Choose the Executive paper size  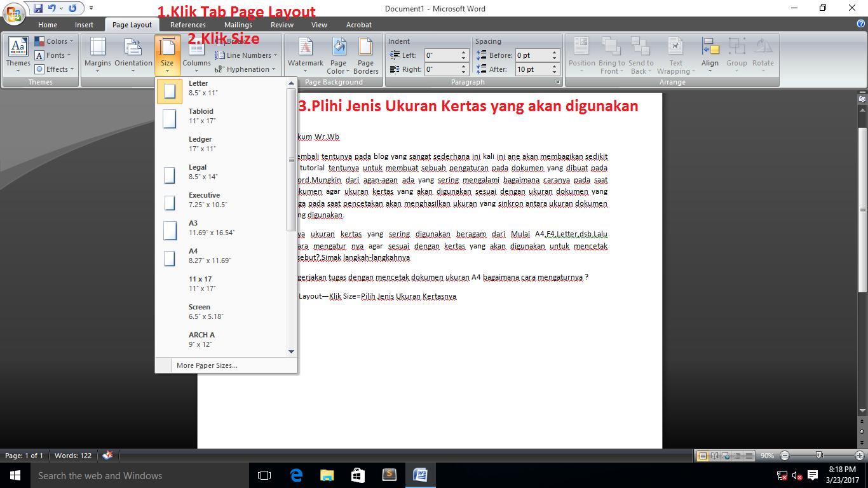(x=222, y=201)
